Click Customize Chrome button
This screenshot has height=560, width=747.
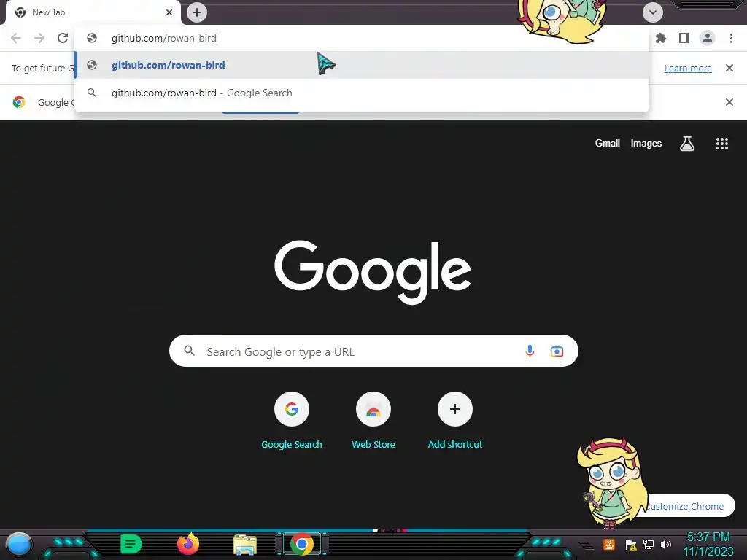686,506
